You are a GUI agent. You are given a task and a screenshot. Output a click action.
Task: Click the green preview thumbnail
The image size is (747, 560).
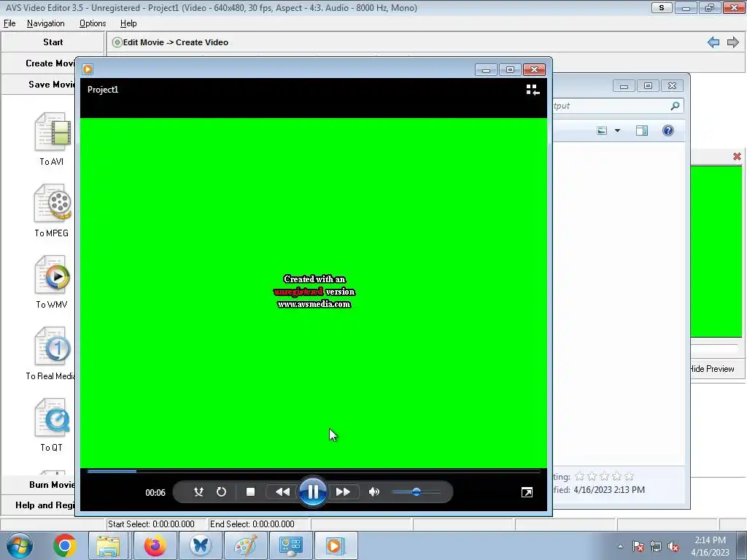[x=716, y=252]
